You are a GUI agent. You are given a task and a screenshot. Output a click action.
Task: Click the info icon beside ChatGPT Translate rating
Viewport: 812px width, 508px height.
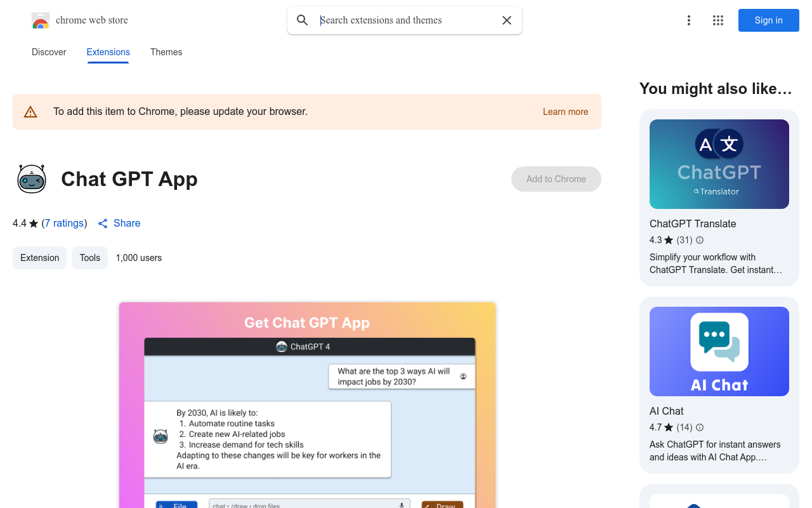[x=700, y=240]
